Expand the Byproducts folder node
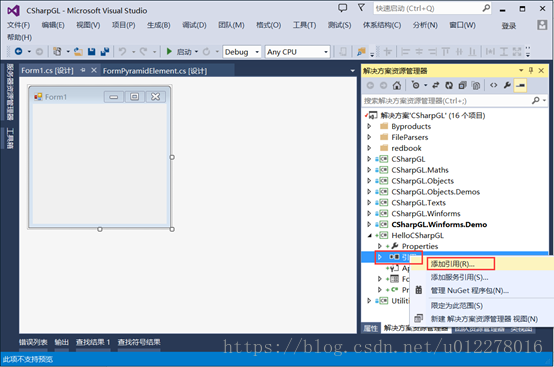Screen dimensions: 554x367 [369, 126]
